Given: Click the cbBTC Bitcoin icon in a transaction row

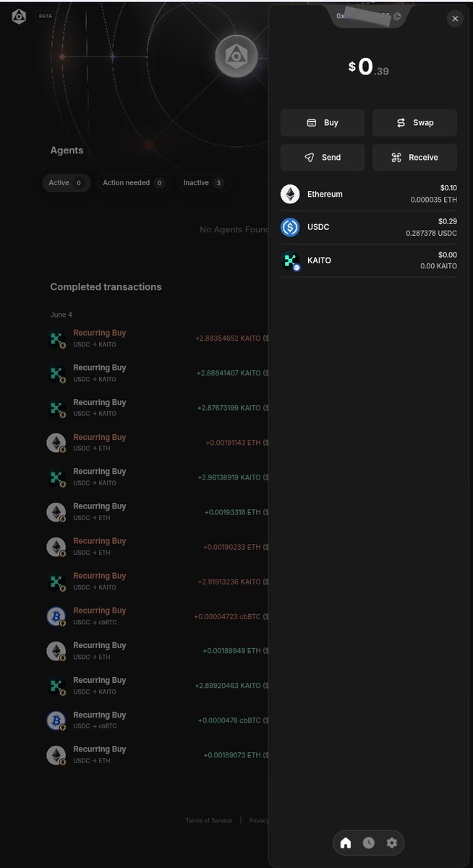Looking at the screenshot, I should pos(56,616).
